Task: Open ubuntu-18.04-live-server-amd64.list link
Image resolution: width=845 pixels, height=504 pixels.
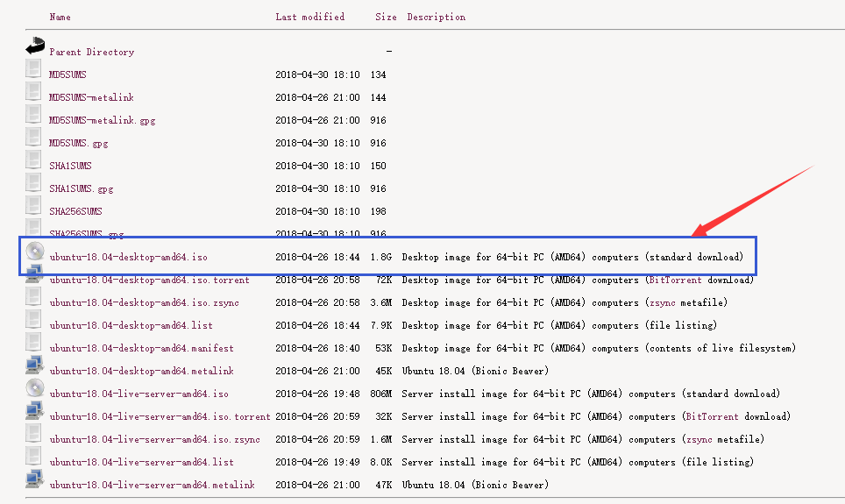Action: [x=141, y=462]
